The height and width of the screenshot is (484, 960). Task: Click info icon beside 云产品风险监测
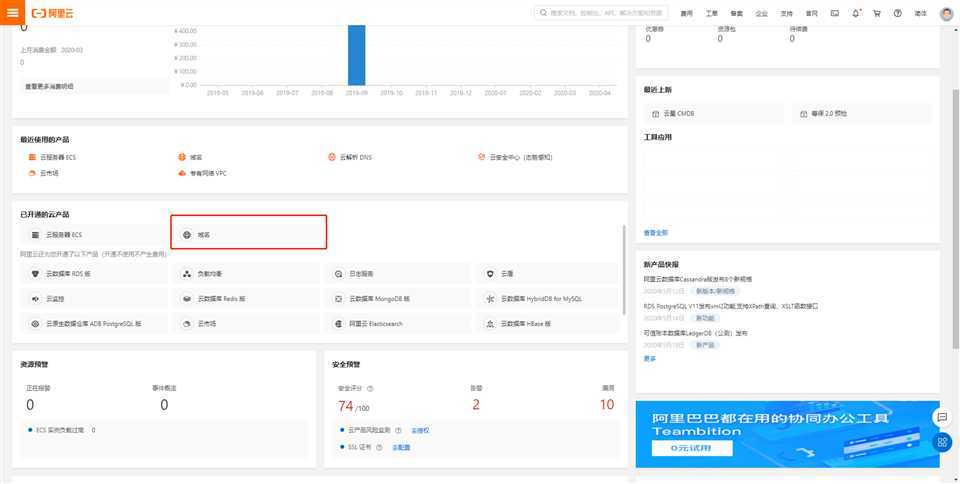click(399, 431)
